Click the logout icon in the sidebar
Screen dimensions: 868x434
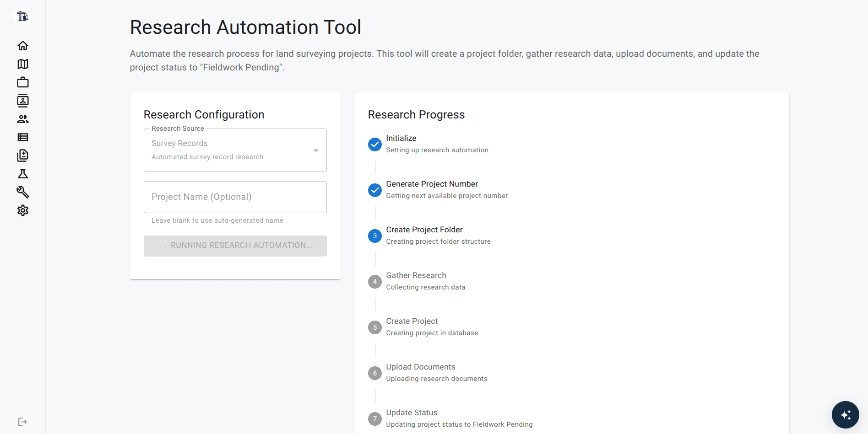[x=23, y=422]
